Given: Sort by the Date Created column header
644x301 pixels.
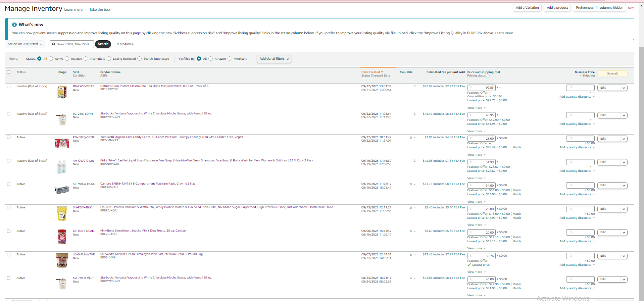Looking at the screenshot, I should [370, 72].
